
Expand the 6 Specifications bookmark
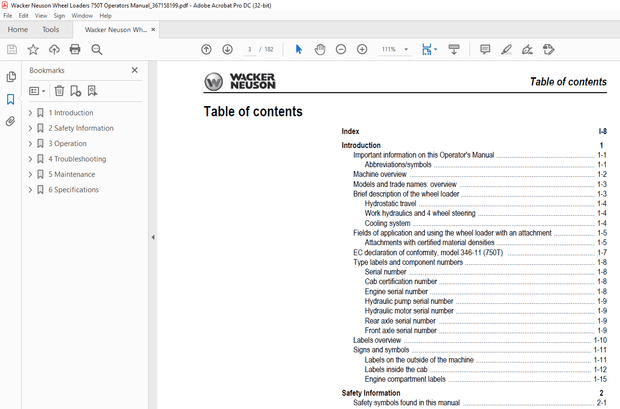[x=30, y=190]
